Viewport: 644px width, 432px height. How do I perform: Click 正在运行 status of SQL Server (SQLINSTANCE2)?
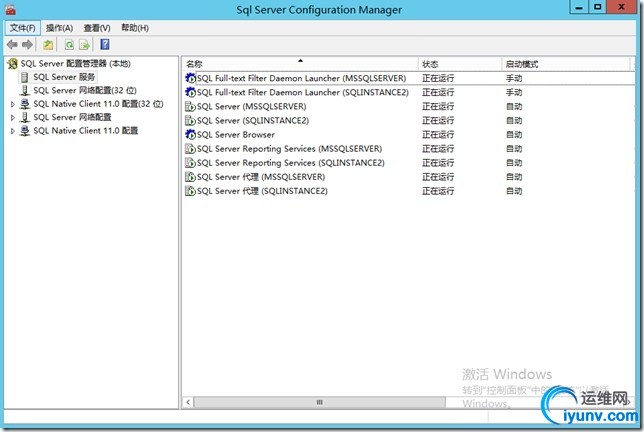(438, 120)
